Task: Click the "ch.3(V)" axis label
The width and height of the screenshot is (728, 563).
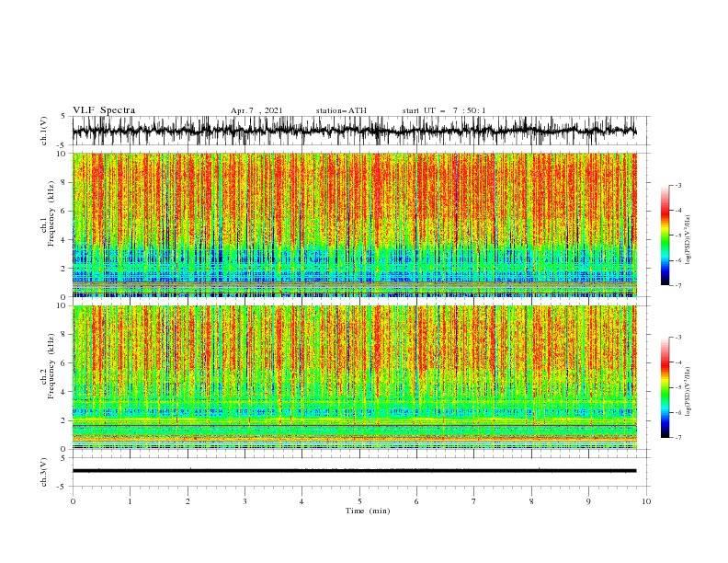Action: pos(44,472)
